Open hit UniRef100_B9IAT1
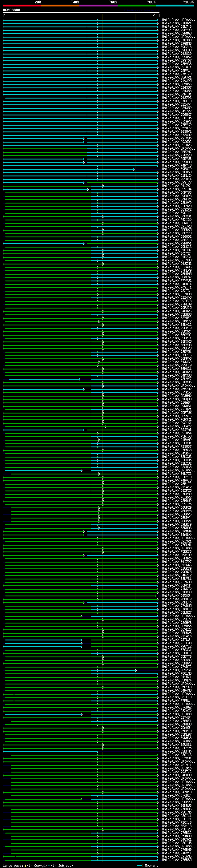The height and width of the screenshot is (868, 197). click(x=177, y=67)
